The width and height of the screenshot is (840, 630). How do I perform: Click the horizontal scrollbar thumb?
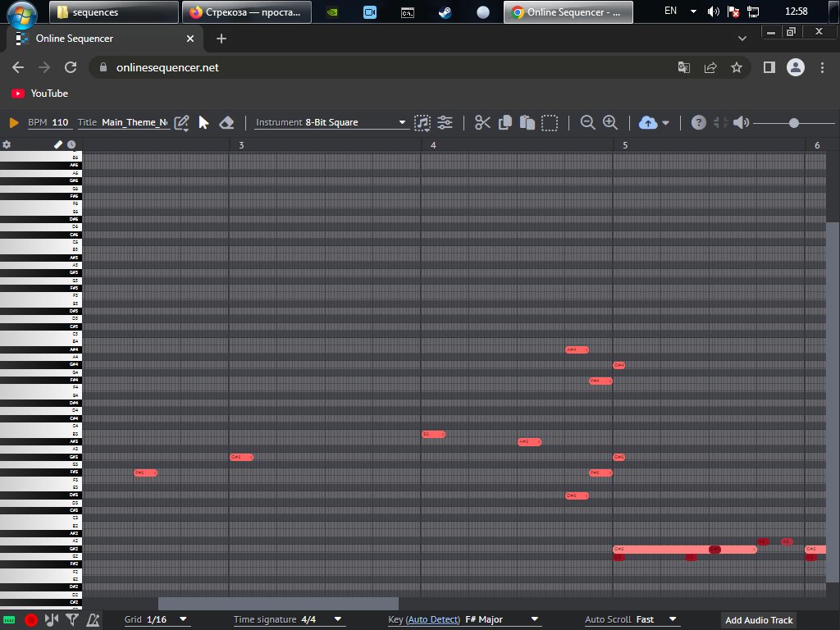click(x=279, y=603)
